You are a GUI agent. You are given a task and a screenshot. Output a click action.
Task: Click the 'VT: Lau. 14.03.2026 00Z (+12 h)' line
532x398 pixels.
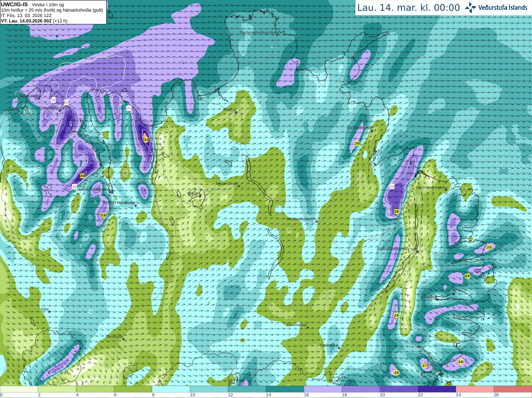tap(34, 21)
